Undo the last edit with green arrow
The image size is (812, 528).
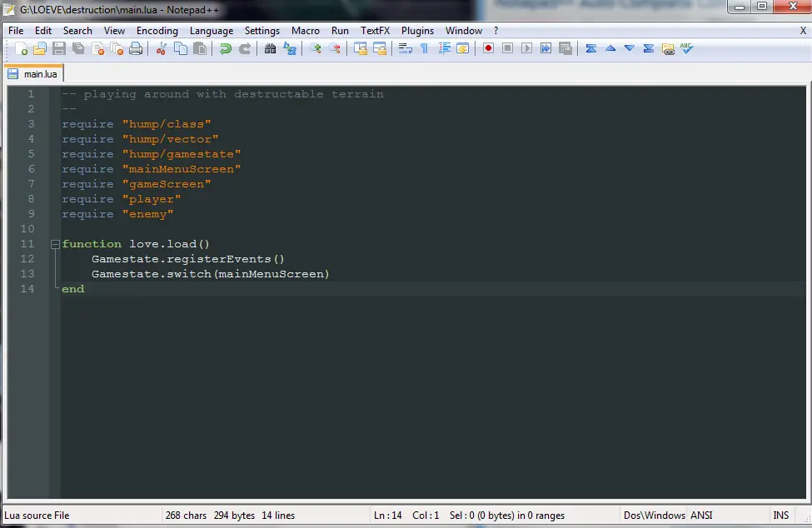tap(225, 48)
